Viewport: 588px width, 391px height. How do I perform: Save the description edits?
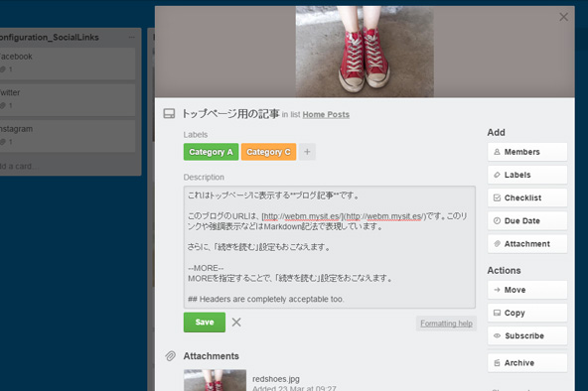pos(205,323)
